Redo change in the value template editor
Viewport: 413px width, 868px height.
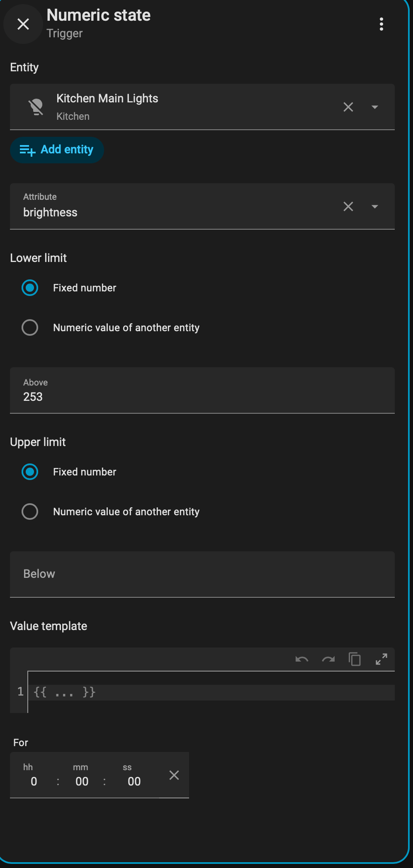[328, 659]
